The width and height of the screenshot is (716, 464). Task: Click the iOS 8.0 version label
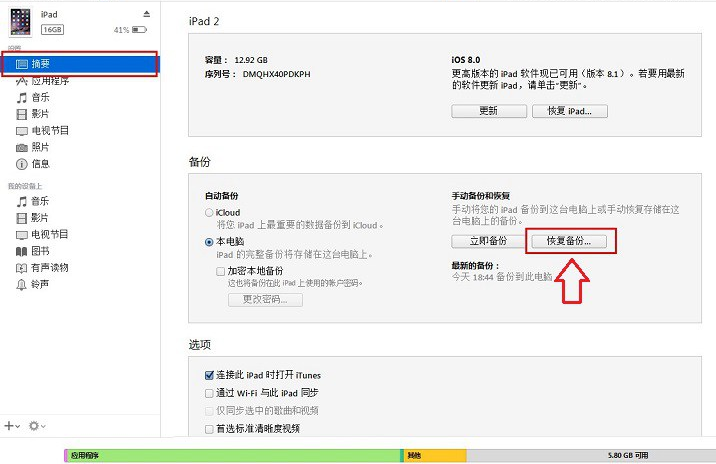[x=465, y=60]
